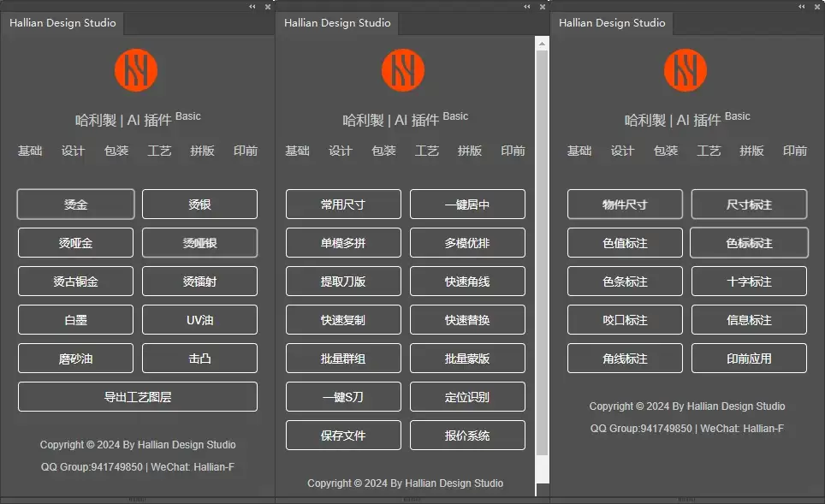Click Hallian logo in left panel
The width and height of the screenshot is (825, 504).
pyautogui.click(x=136, y=70)
